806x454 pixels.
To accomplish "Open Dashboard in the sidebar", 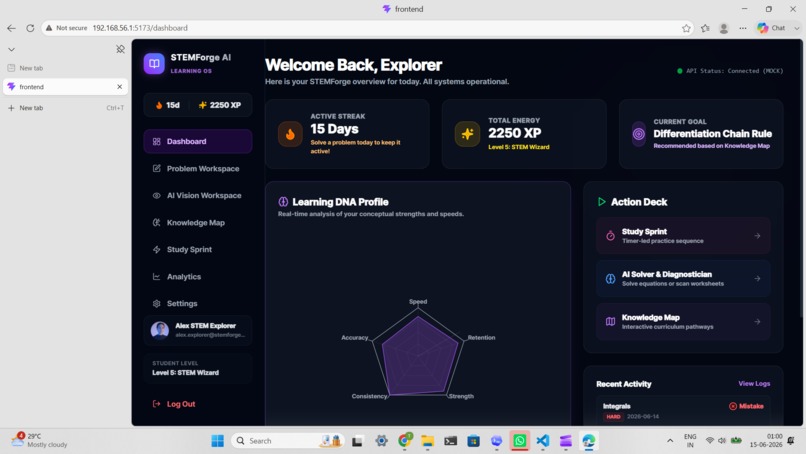I will [x=198, y=141].
